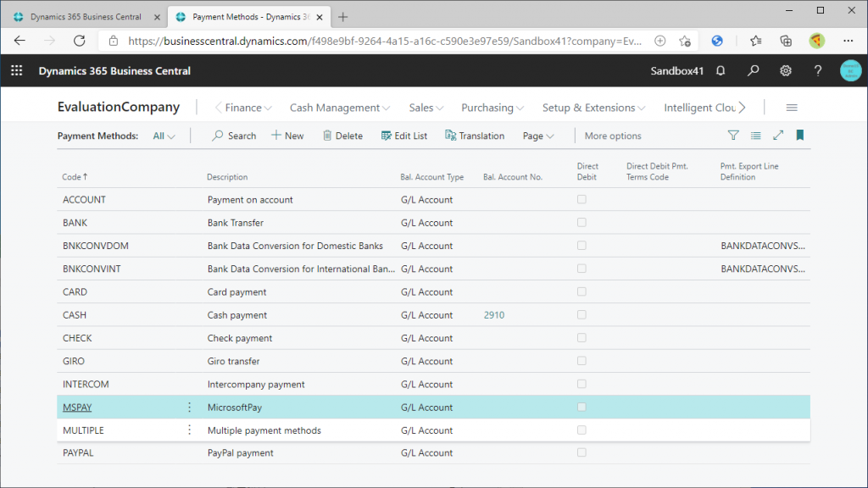The image size is (868, 488).
Task: Open the app launcher waffle menu
Action: tap(17, 71)
